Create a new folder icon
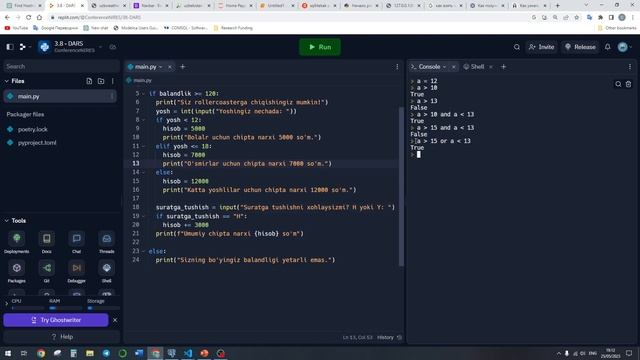 pyautogui.click(x=101, y=81)
